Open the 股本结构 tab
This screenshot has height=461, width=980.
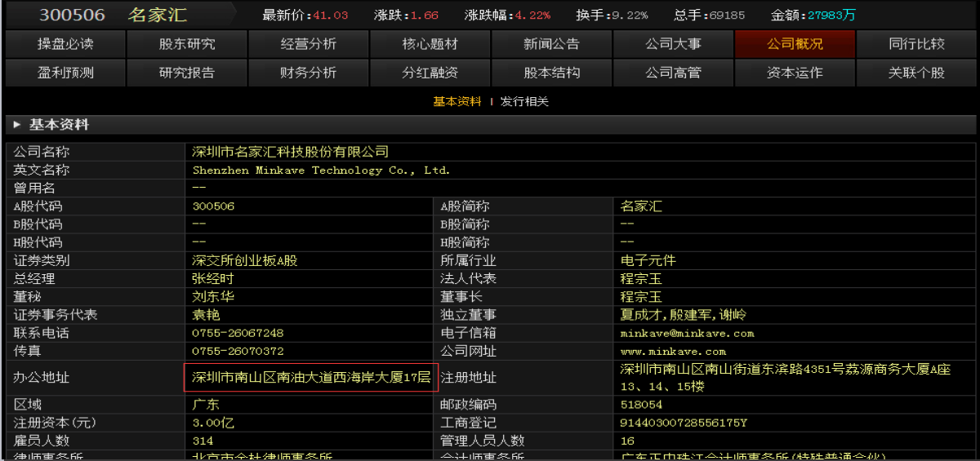pyautogui.click(x=552, y=73)
